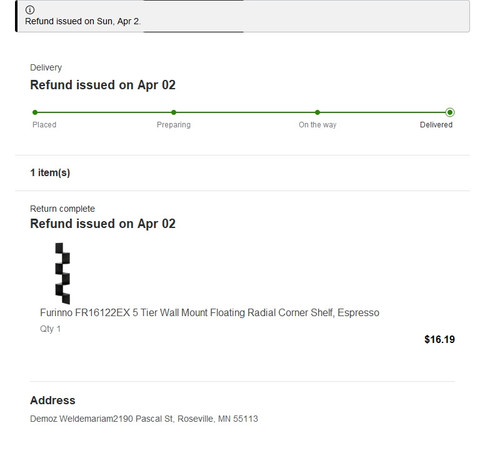Click the On the way progress dot
This screenshot has height=466, width=500.
(317, 112)
